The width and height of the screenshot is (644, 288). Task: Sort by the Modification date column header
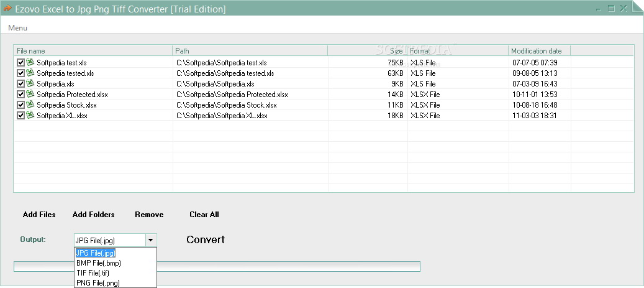pyautogui.click(x=540, y=50)
